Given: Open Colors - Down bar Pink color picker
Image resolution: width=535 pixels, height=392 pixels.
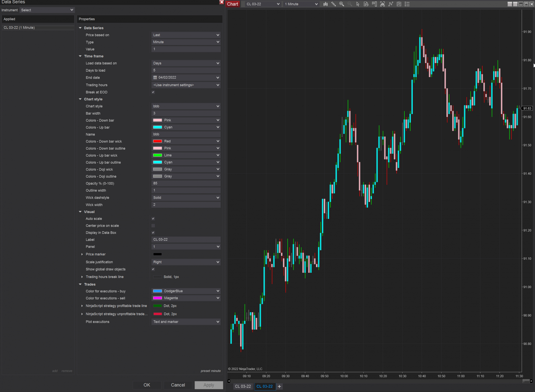Looking at the screenshot, I should tap(186, 120).
